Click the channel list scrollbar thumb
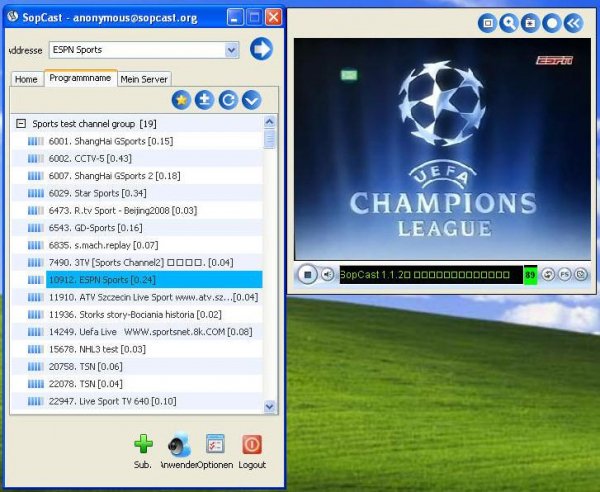Image resolution: width=600 pixels, height=492 pixels. pos(269,139)
